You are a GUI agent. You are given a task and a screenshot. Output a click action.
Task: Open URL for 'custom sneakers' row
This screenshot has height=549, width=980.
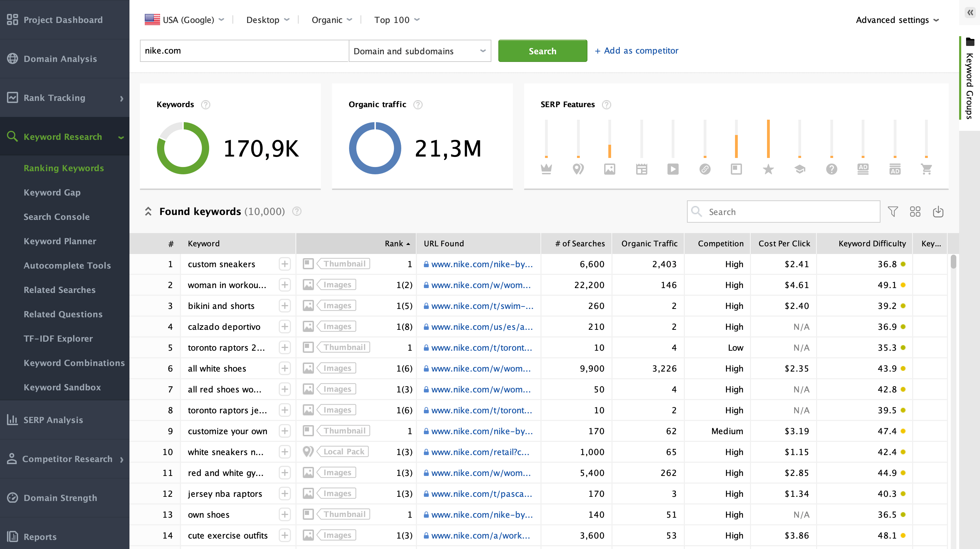coord(482,264)
